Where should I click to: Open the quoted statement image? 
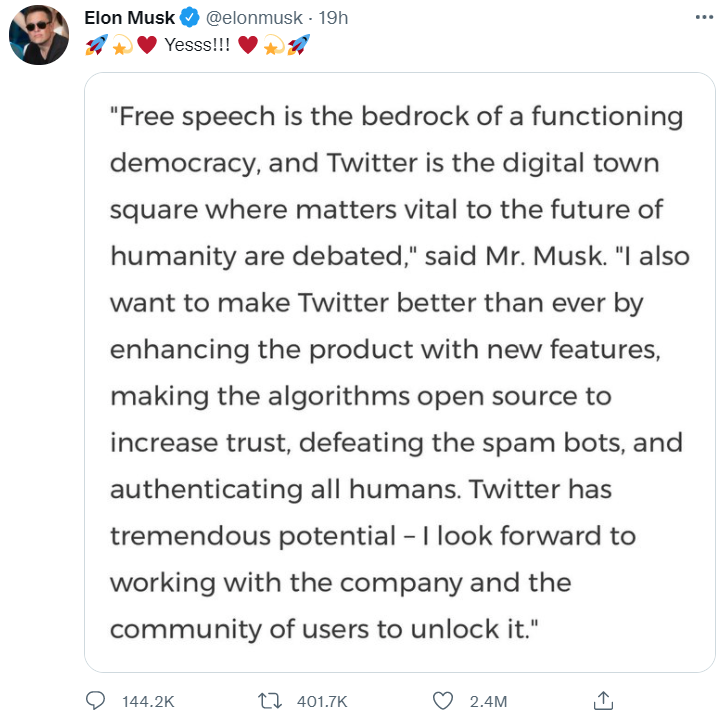click(400, 372)
